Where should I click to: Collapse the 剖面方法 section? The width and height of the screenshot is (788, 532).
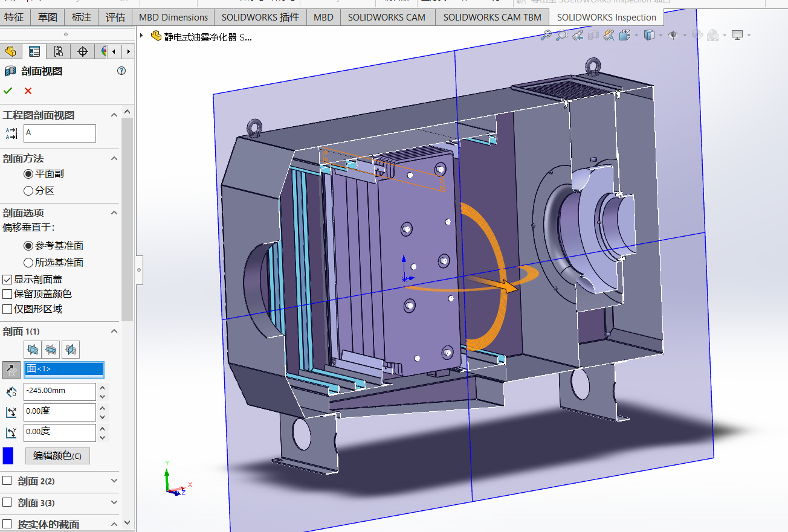(114, 158)
